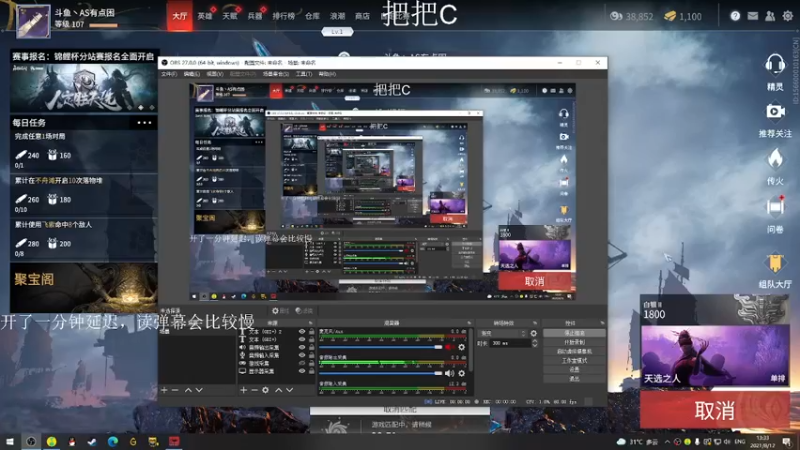Pop out the audio mixer dock panel

pos(469,323)
